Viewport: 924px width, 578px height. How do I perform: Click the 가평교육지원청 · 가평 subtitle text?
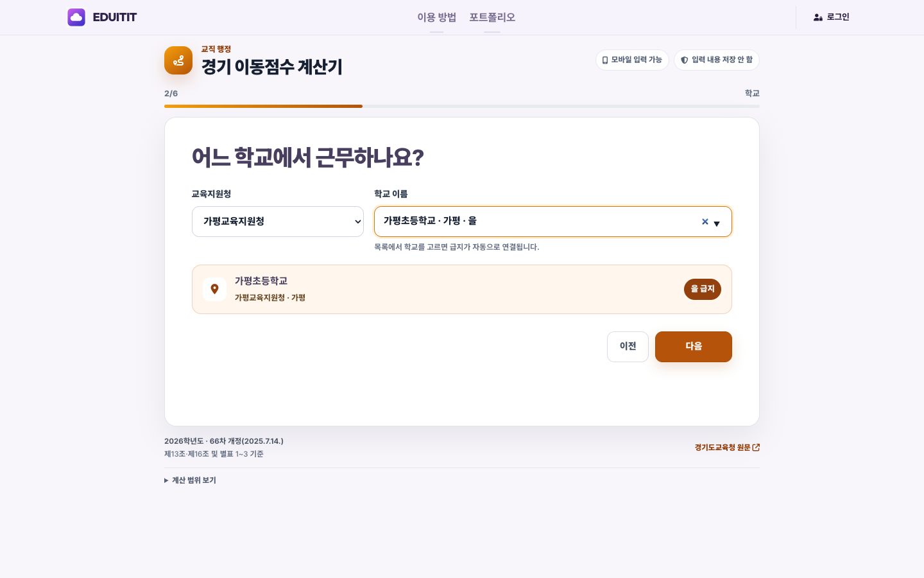[270, 298]
